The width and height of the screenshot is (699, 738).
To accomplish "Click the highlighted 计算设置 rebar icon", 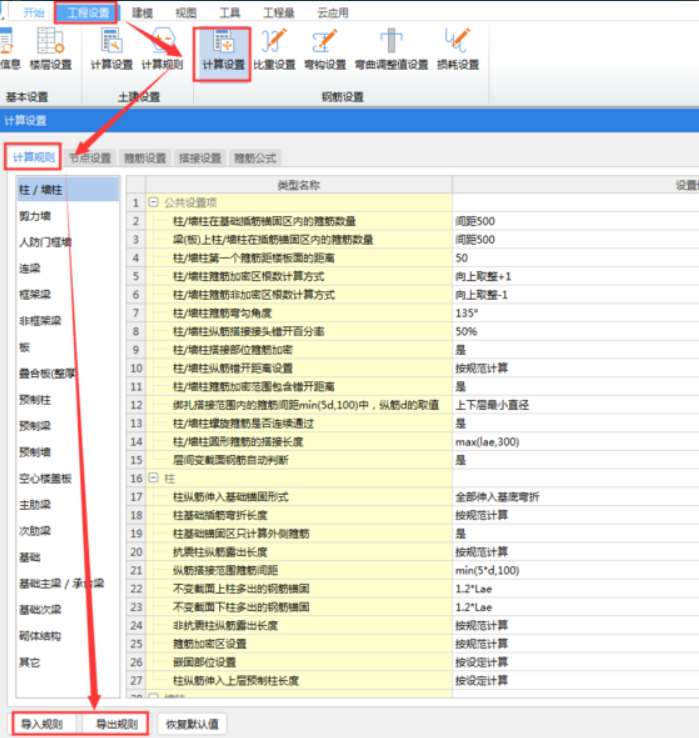I will click(x=221, y=49).
